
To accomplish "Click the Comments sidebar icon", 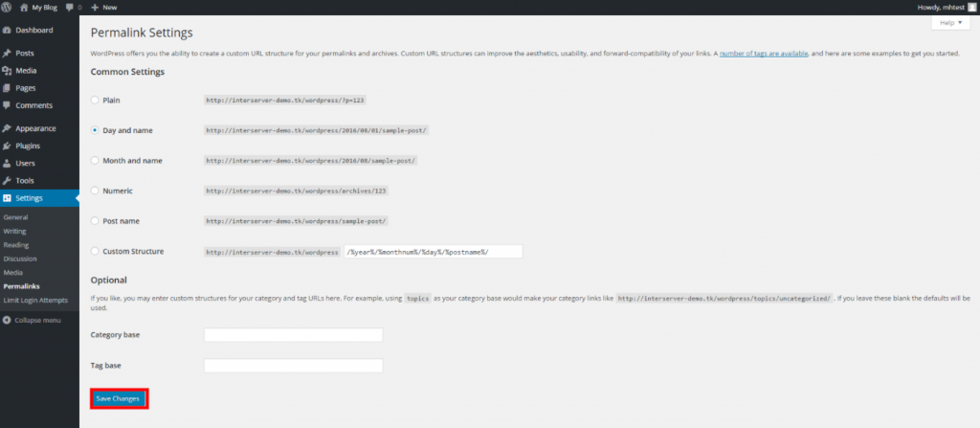I will (7, 105).
